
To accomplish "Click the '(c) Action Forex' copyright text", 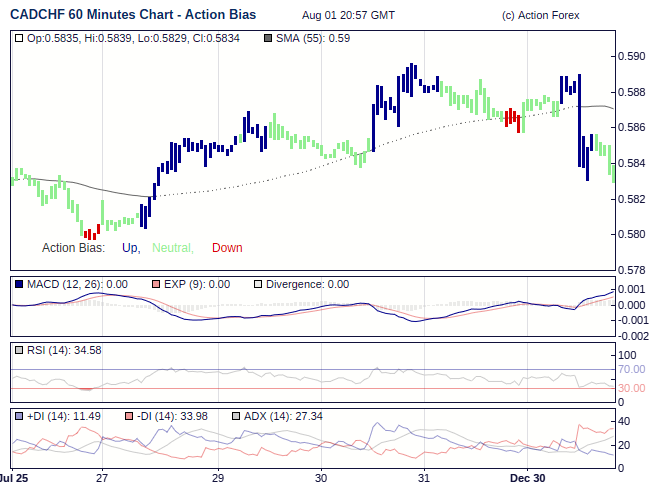I will 540,15.
